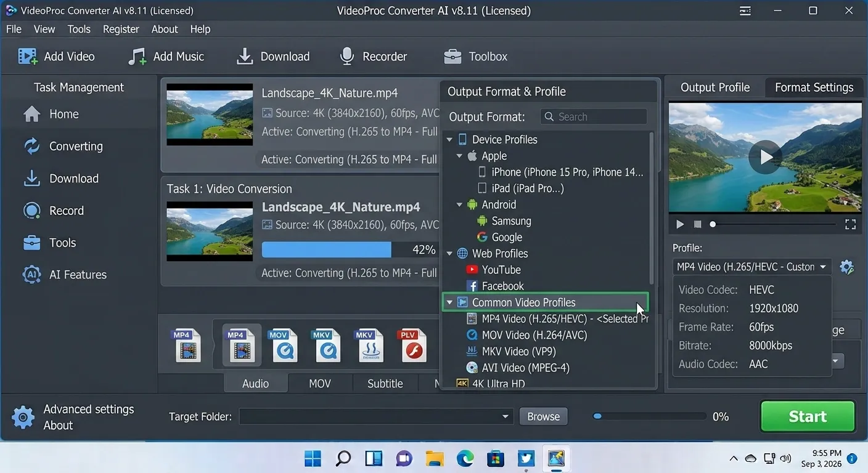The image size is (868, 473).
Task: Choose iPhone device profile
Action: [560, 172]
